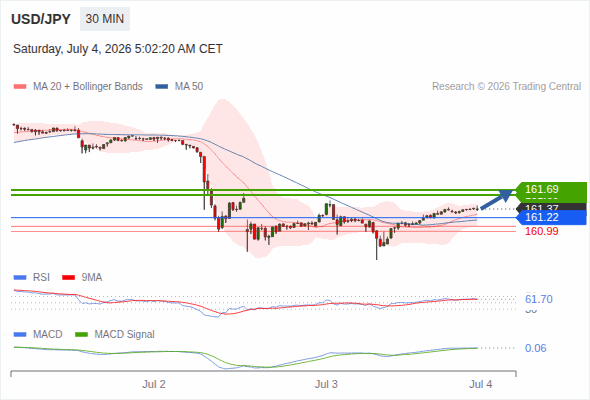Click the chart date and time stamp
The width and height of the screenshot is (590, 400).
click(x=118, y=49)
